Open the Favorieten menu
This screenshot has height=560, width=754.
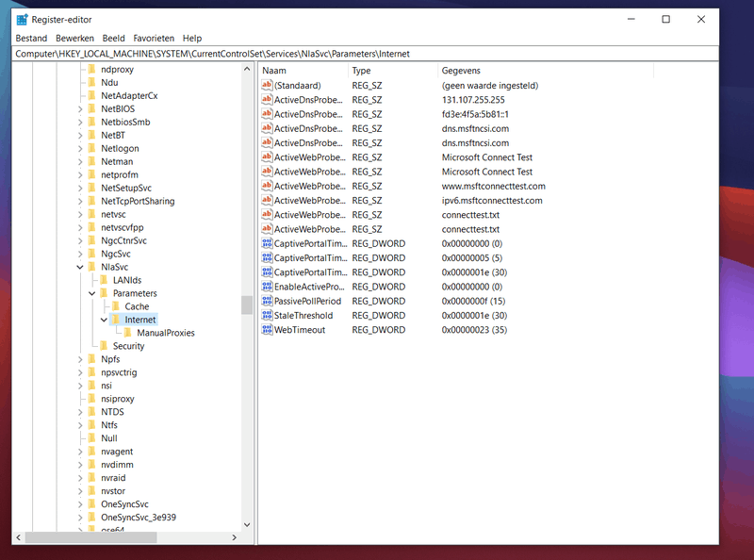tap(154, 38)
